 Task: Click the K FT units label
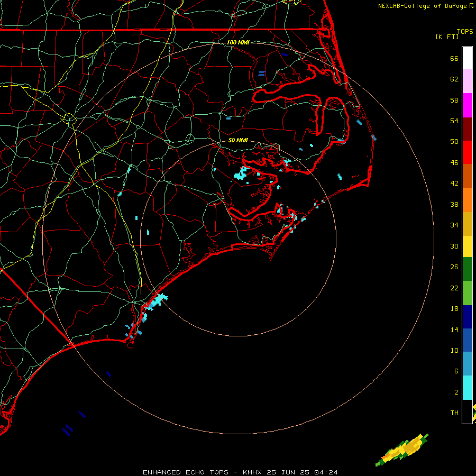[x=447, y=36]
